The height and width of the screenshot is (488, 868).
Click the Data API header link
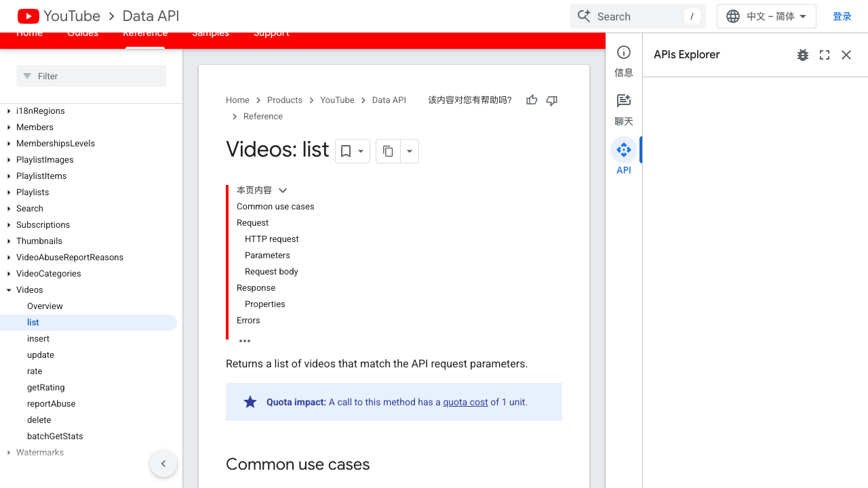coord(151,16)
